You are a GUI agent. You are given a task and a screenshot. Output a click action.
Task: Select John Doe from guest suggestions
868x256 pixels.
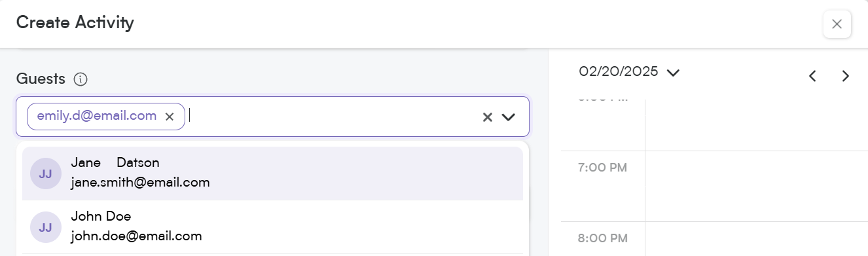pyautogui.click(x=272, y=227)
